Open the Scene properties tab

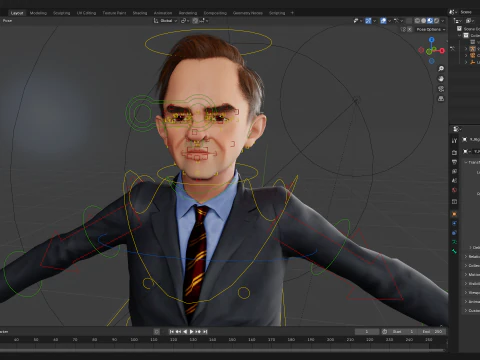click(454, 180)
